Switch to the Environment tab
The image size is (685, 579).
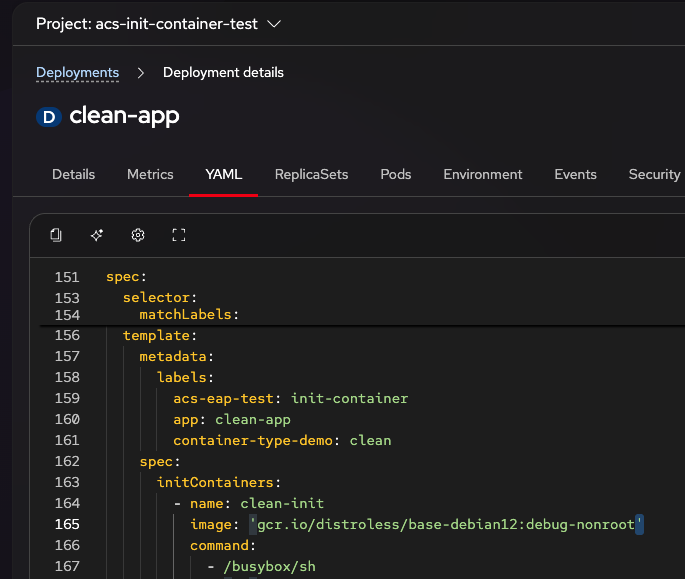pyautogui.click(x=483, y=174)
